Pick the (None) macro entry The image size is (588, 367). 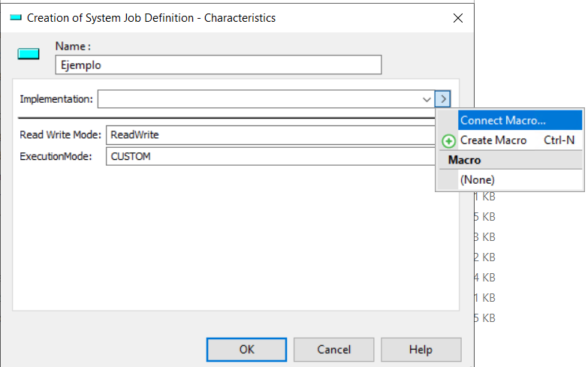(510, 180)
